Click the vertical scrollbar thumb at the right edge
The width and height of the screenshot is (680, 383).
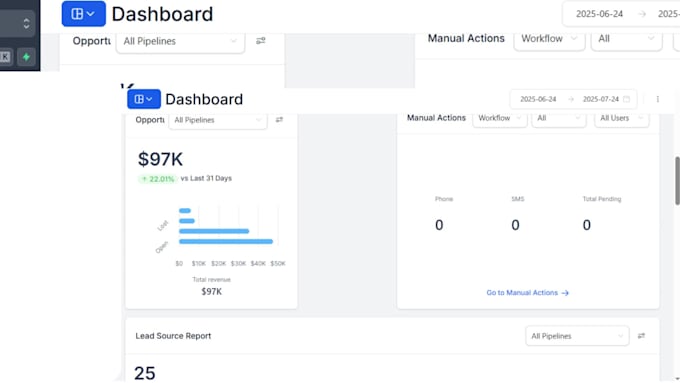pyautogui.click(x=677, y=181)
